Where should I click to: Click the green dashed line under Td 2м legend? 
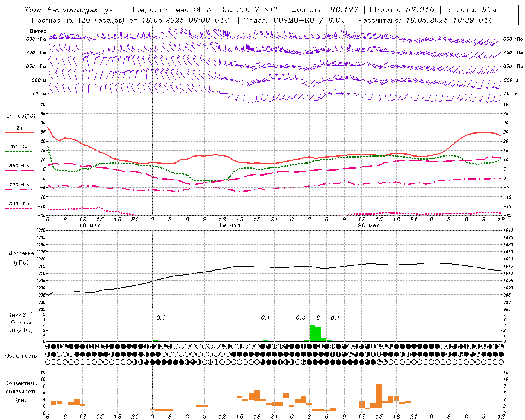point(18,152)
